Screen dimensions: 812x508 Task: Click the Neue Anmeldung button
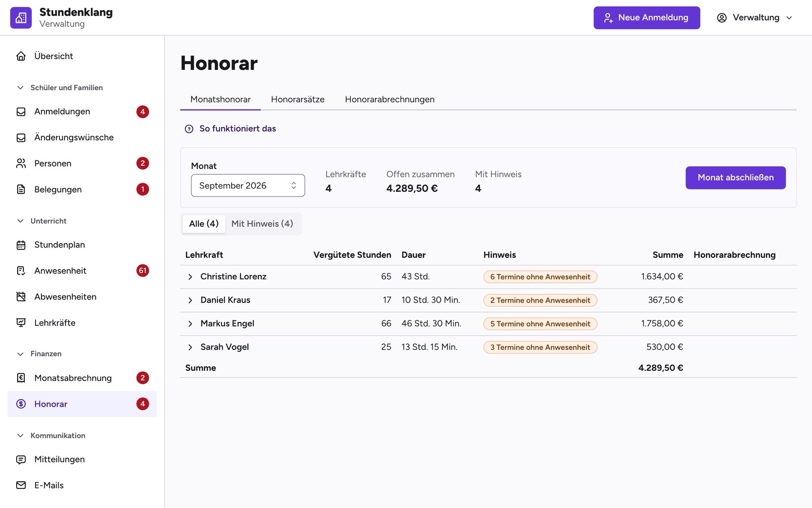(646, 18)
